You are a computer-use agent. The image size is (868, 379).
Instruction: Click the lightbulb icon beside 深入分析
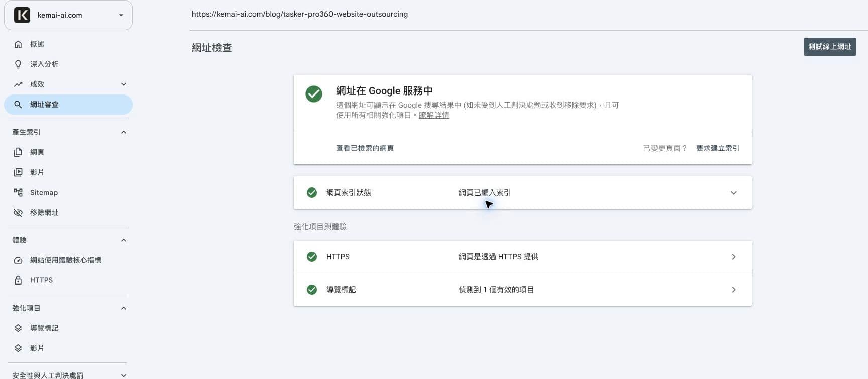[18, 64]
